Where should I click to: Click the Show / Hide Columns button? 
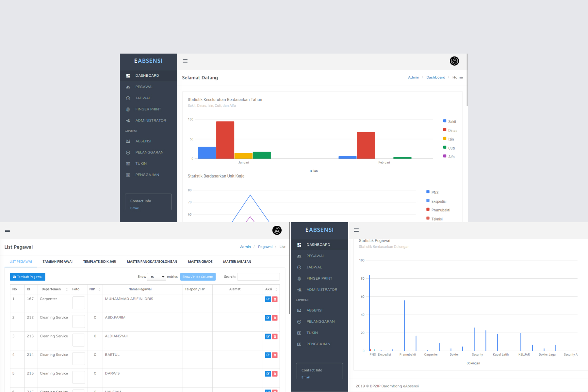[198, 277]
